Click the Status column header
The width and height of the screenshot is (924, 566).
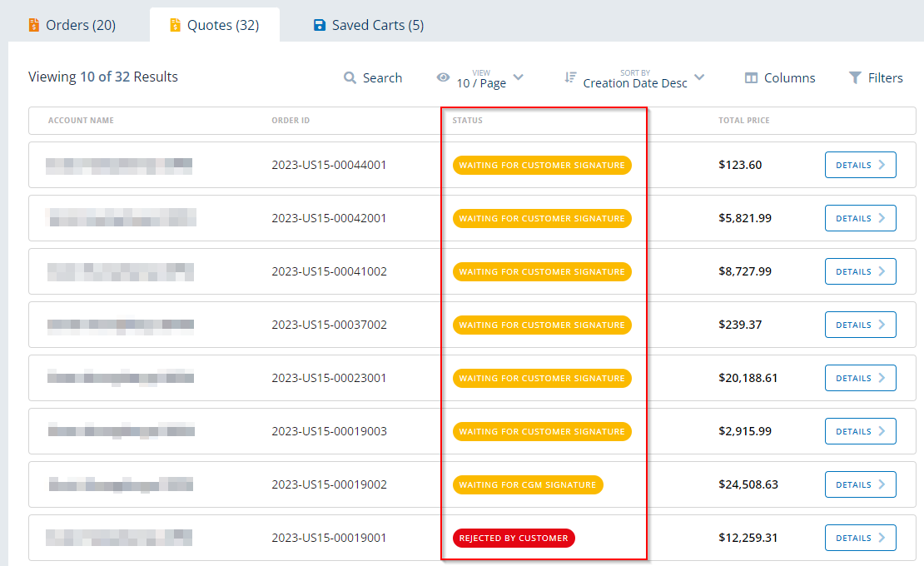[467, 120]
